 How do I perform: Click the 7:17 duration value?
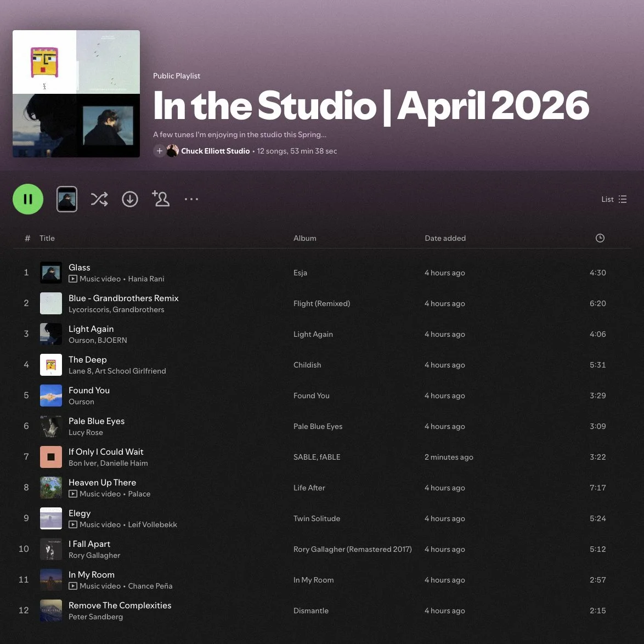point(597,488)
